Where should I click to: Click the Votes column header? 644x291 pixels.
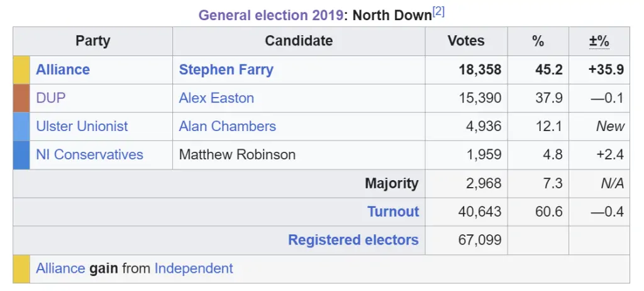tap(466, 41)
